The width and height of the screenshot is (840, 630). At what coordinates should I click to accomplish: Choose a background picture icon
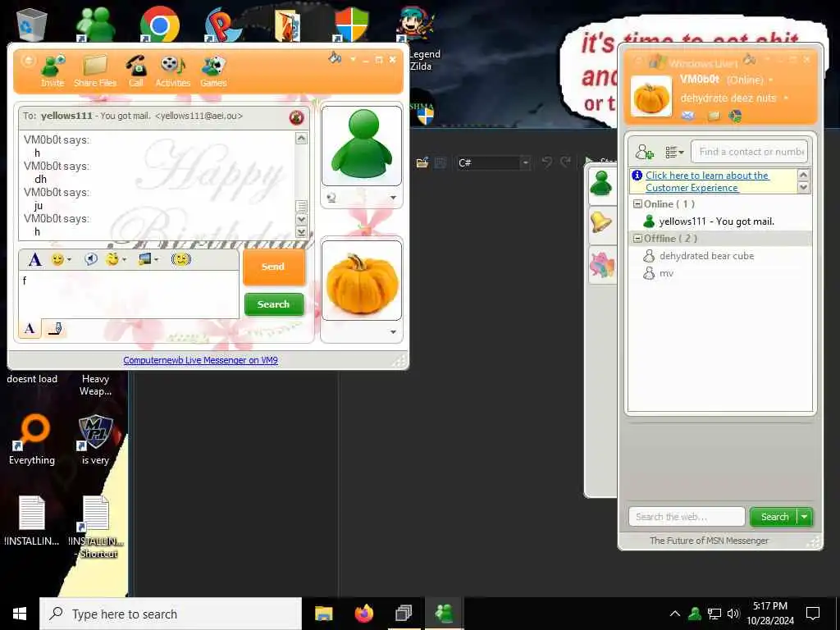tap(144, 259)
